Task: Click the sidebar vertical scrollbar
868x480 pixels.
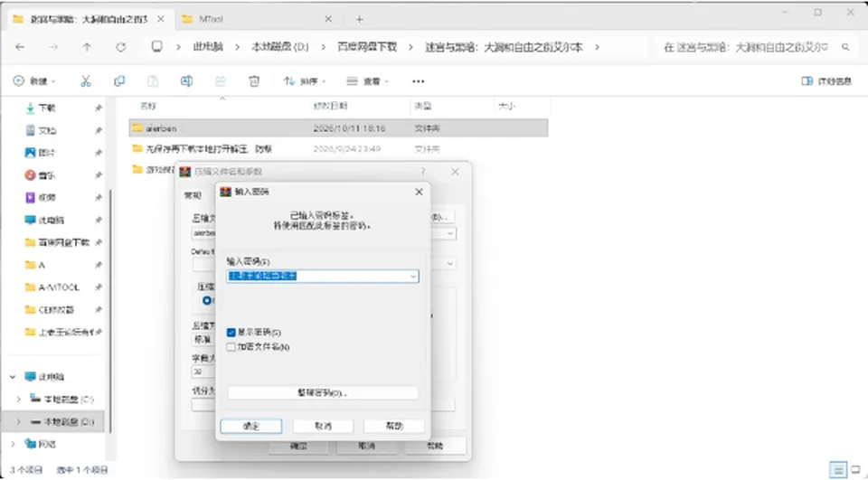Action: point(109,310)
